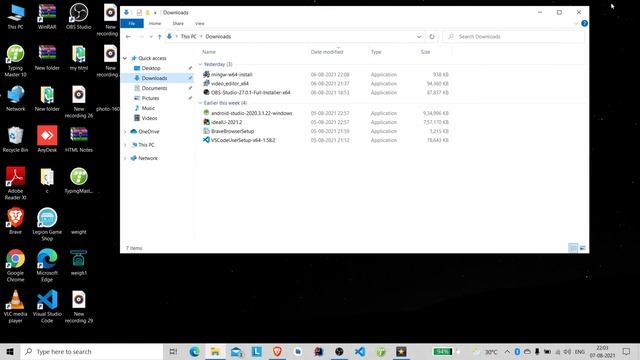This screenshot has width=640, height=360.
Task: Select Desktop in Quick access
Action: (151, 68)
